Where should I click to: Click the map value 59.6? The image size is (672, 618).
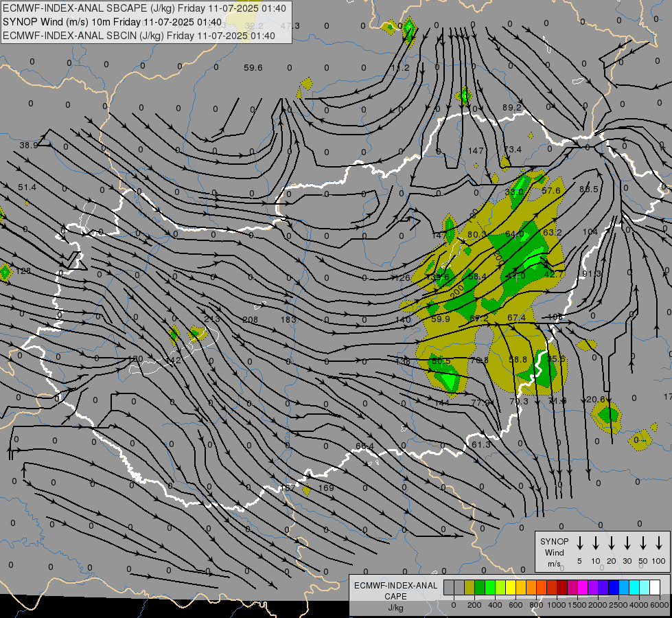click(x=253, y=68)
